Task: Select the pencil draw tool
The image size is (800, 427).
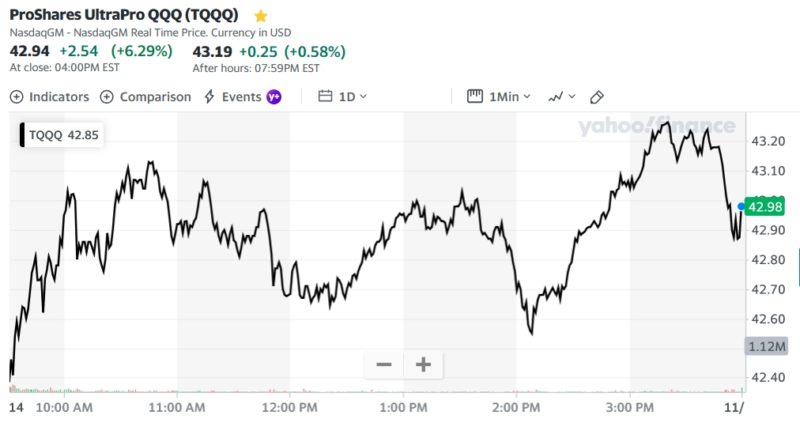Action: (x=597, y=97)
